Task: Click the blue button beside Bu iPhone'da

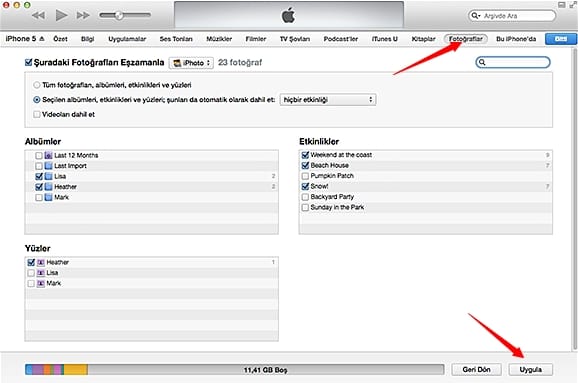Action: (561, 39)
